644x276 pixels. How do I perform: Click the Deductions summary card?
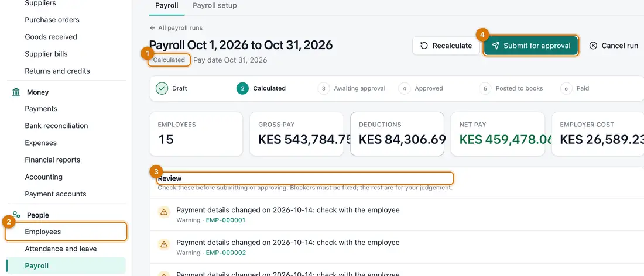(x=397, y=134)
